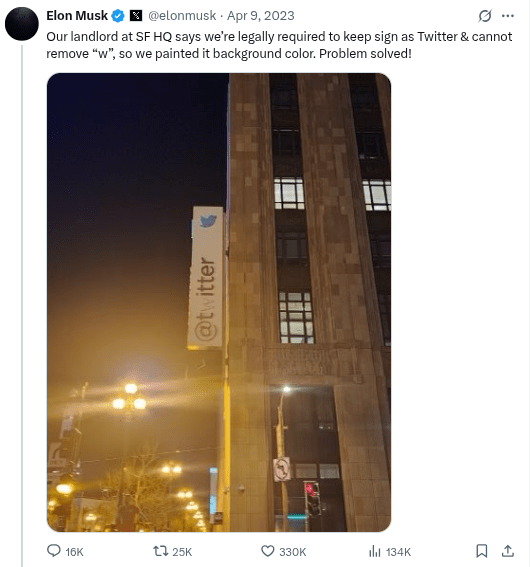Open the repost arrows menu
The width and height of the screenshot is (530, 567).
tap(161, 551)
